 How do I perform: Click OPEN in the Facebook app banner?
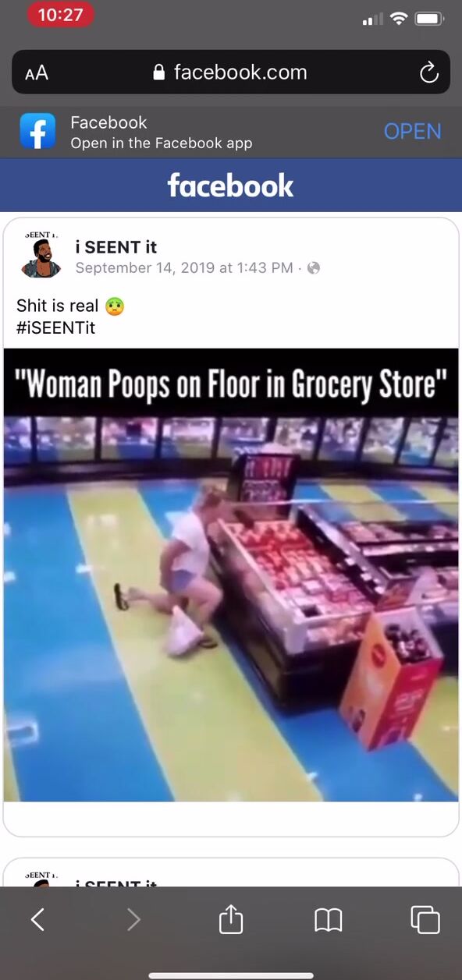[x=412, y=131]
